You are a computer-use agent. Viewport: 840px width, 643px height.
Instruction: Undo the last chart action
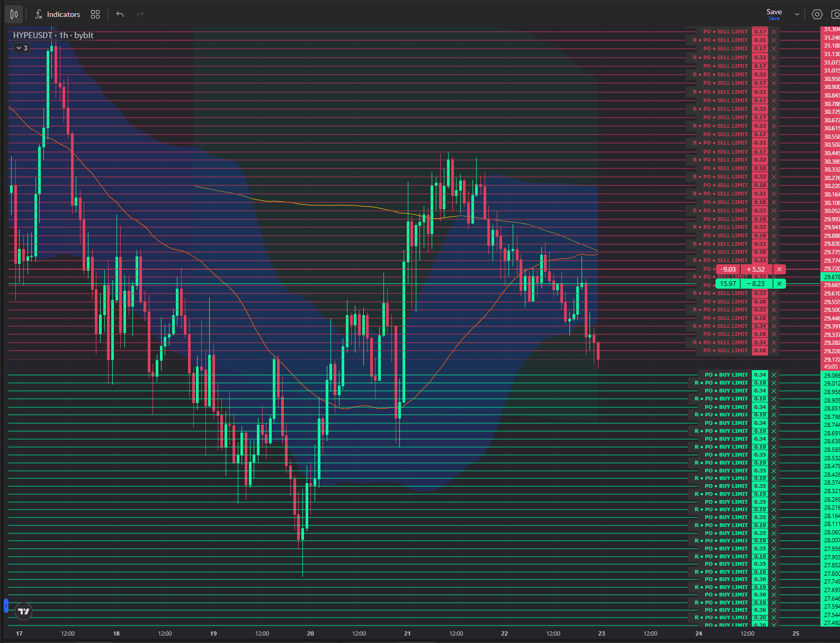tap(120, 14)
